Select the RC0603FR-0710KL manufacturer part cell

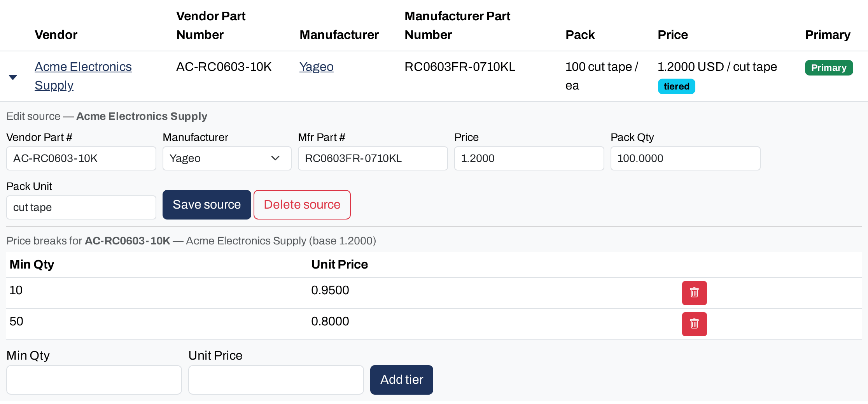point(460,67)
